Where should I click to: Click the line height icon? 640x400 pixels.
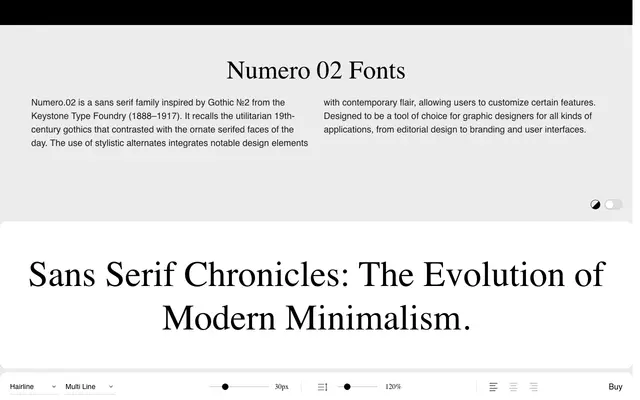click(x=322, y=387)
